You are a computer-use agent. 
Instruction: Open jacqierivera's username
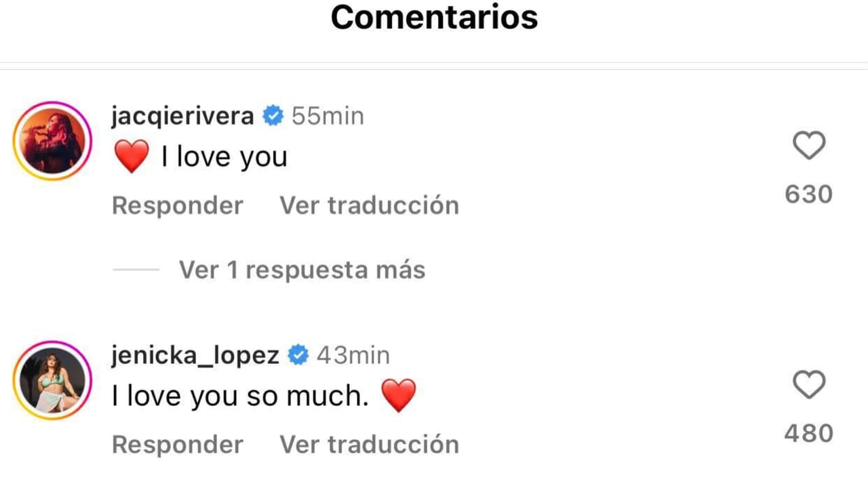(x=182, y=115)
